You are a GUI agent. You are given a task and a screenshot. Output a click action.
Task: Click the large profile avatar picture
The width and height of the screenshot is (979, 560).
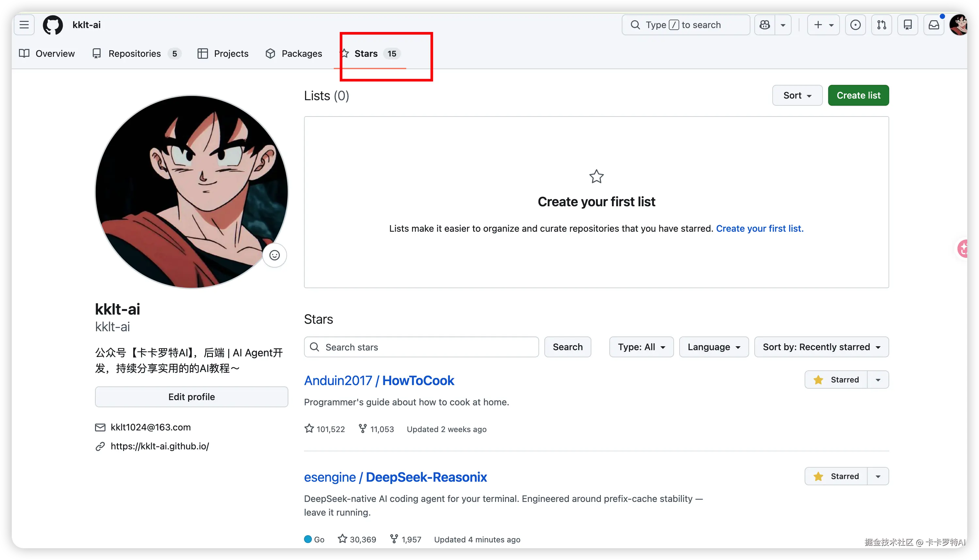click(192, 192)
